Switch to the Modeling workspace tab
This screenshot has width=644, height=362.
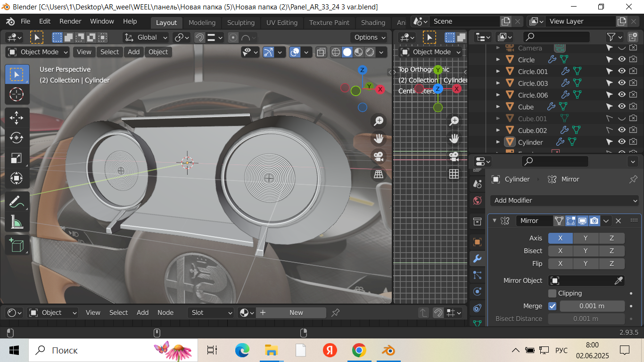click(202, 23)
